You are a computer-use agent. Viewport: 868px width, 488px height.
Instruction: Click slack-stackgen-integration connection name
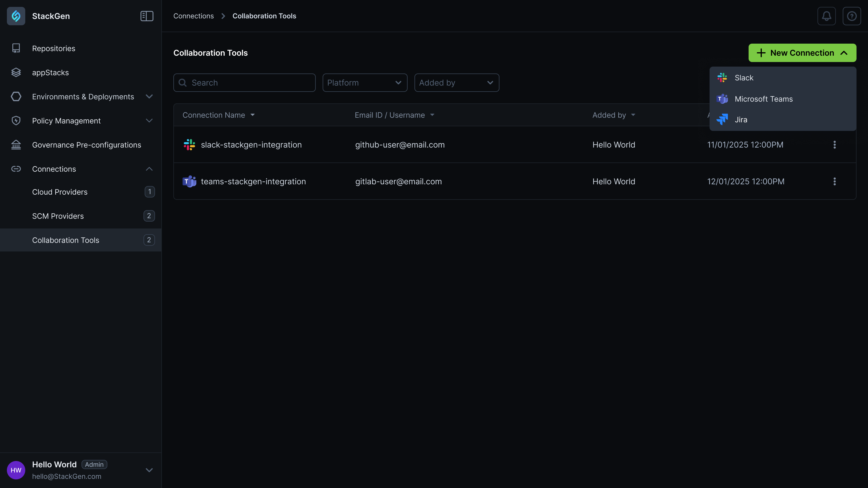pyautogui.click(x=251, y=145)
